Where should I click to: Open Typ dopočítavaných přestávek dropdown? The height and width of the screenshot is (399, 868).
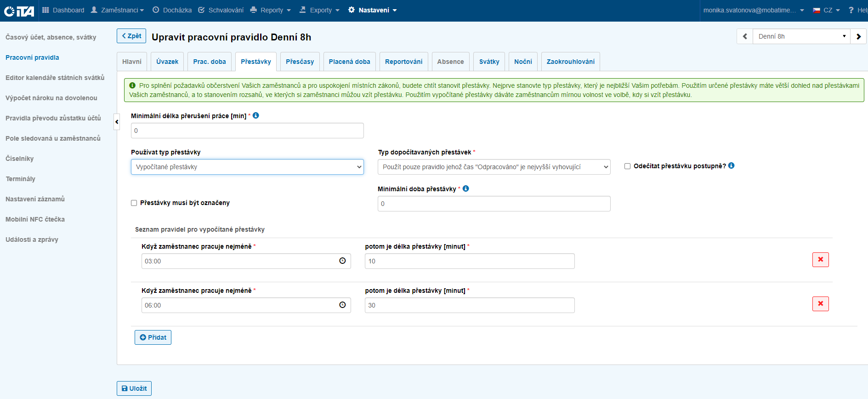point(494,167)
